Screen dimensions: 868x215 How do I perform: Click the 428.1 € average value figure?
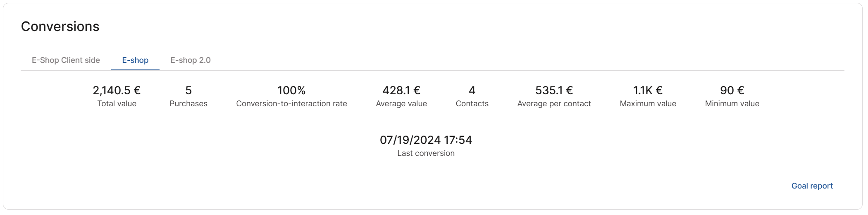401,90
